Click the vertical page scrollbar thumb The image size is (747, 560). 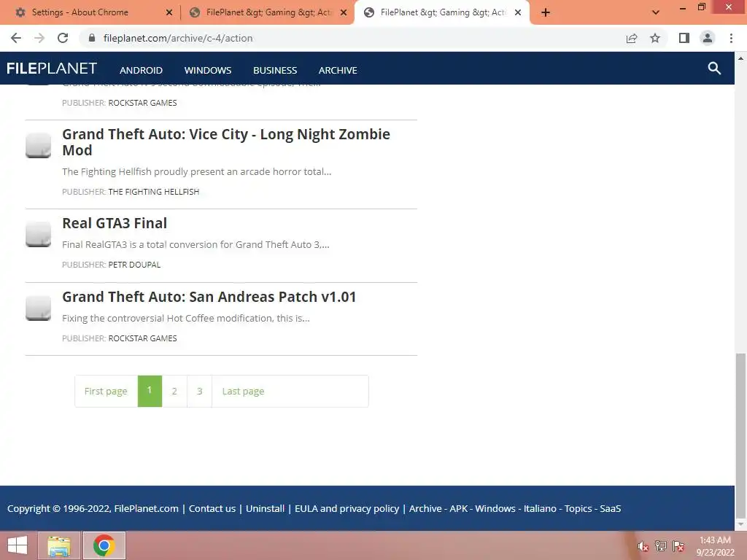point(740,436)
